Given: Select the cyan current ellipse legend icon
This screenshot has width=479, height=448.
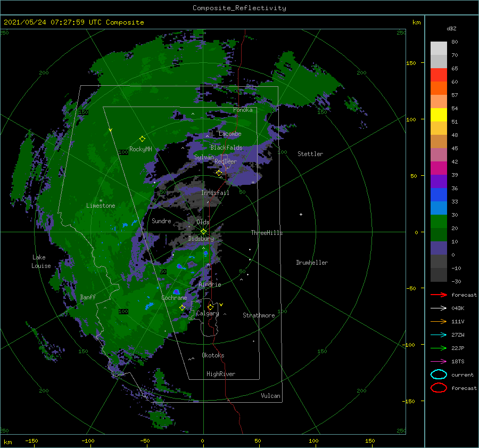Looking at the screenshot, I should (439, 374).
